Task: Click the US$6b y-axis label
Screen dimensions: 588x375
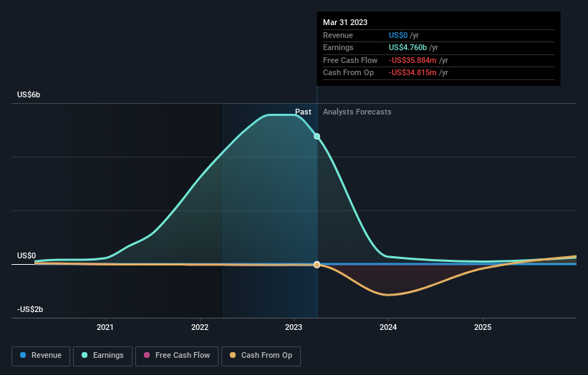Action: tap(29, 94)
